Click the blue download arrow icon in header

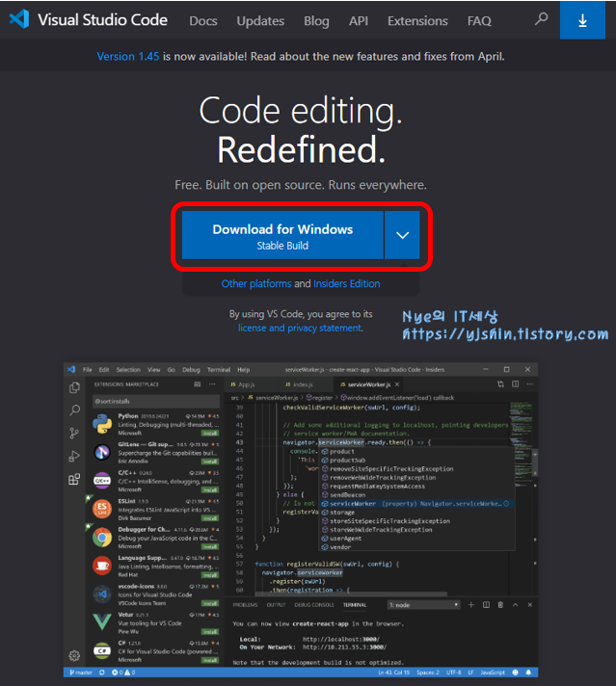(x=582, y=20)
